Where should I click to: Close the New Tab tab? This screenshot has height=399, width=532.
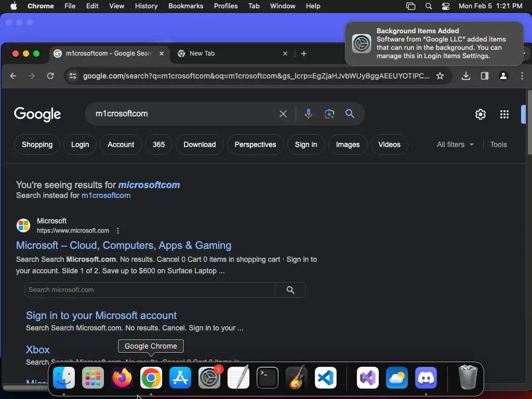click(285, 54)
